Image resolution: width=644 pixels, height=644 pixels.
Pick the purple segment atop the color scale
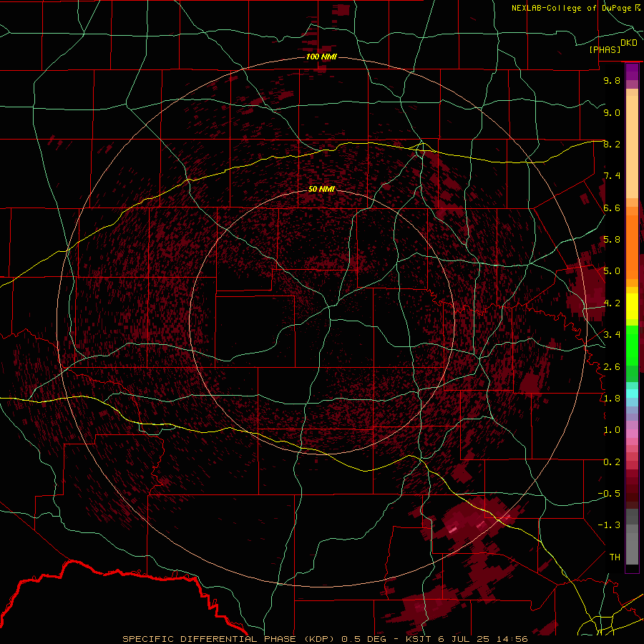coord(632,72)
